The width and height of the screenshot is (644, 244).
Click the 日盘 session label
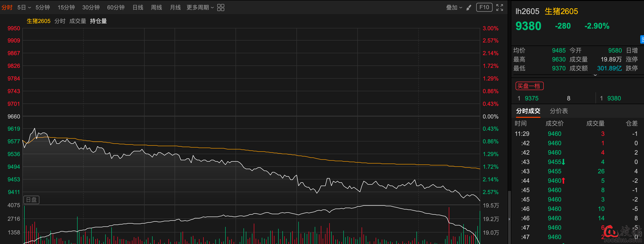point(31,200)
